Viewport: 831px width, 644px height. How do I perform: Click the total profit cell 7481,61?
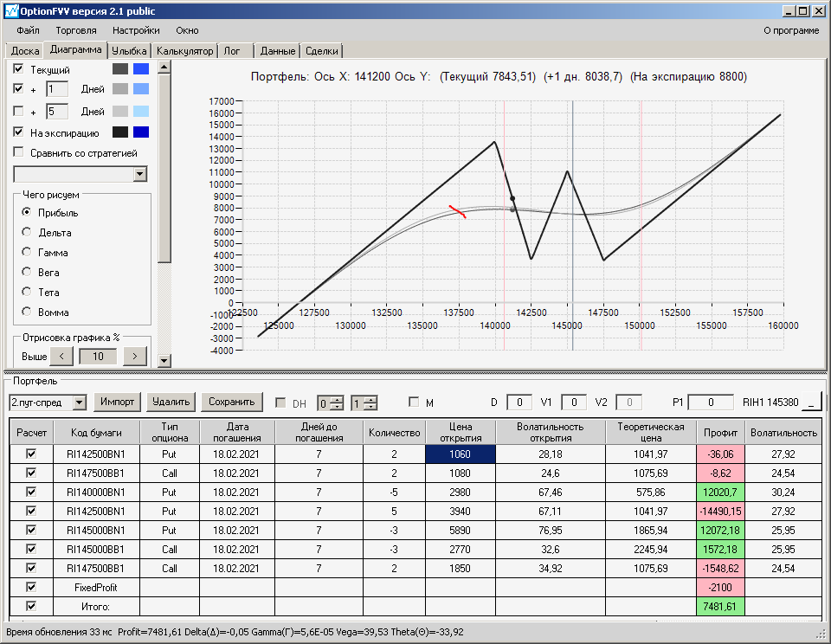coord(720,607)
